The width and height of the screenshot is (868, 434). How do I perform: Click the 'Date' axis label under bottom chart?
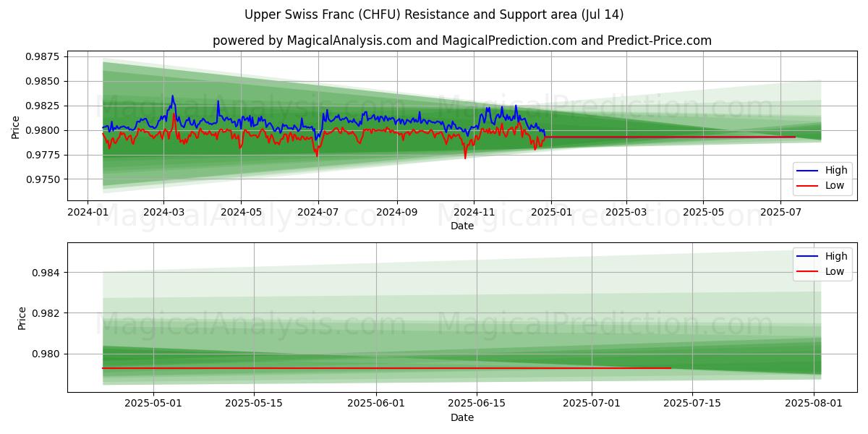point(462,417)
